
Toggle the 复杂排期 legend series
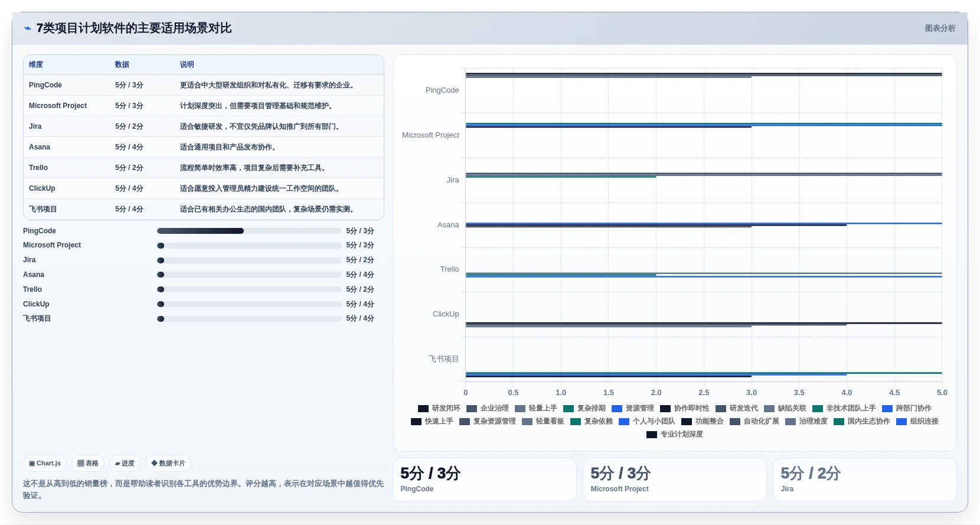tap(584, 409)
